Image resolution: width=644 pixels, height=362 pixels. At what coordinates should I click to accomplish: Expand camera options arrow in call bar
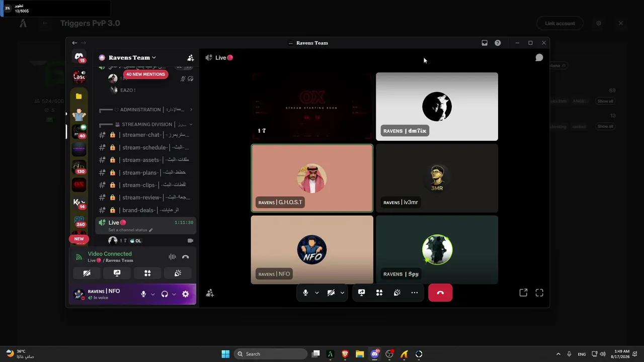[x=342, y=293]
